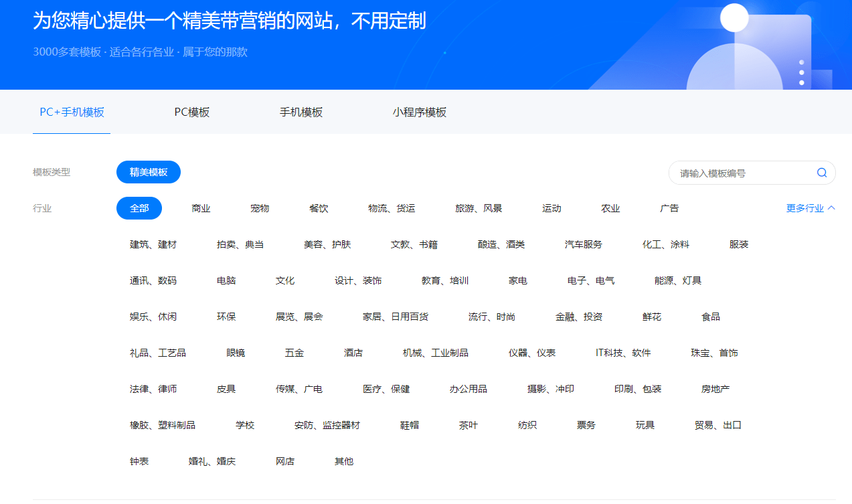Select the 五金 category
This screenshot has width=852, height=504.
[x=294, y=353]
